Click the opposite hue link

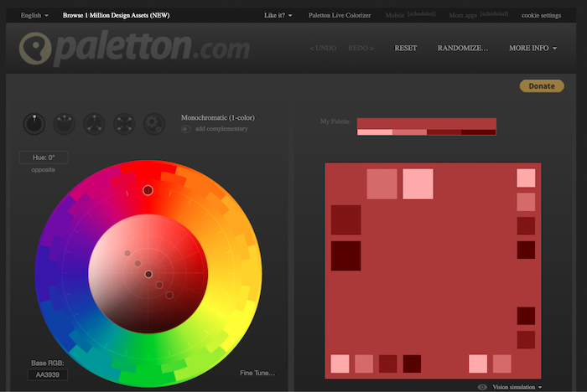click(44, 169)
